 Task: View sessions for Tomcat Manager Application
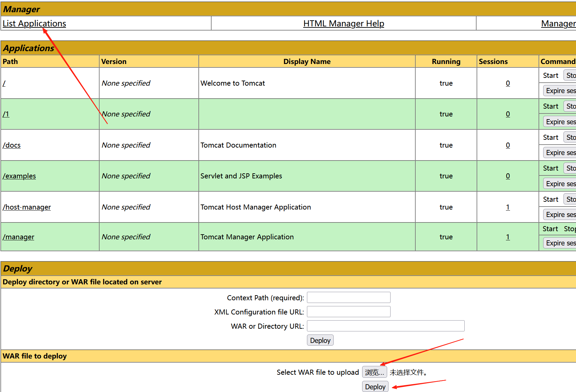point(508,237)
